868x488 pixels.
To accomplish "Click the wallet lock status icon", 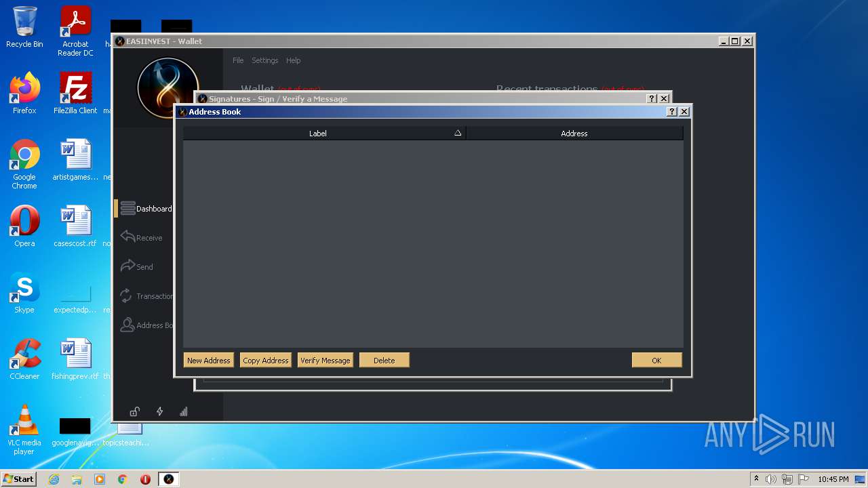I will pyautogui.click(x=135, y=411).
